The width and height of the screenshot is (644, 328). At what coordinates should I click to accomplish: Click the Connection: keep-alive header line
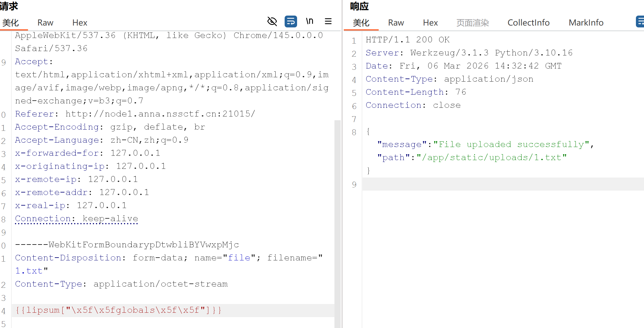coord(76,219)
